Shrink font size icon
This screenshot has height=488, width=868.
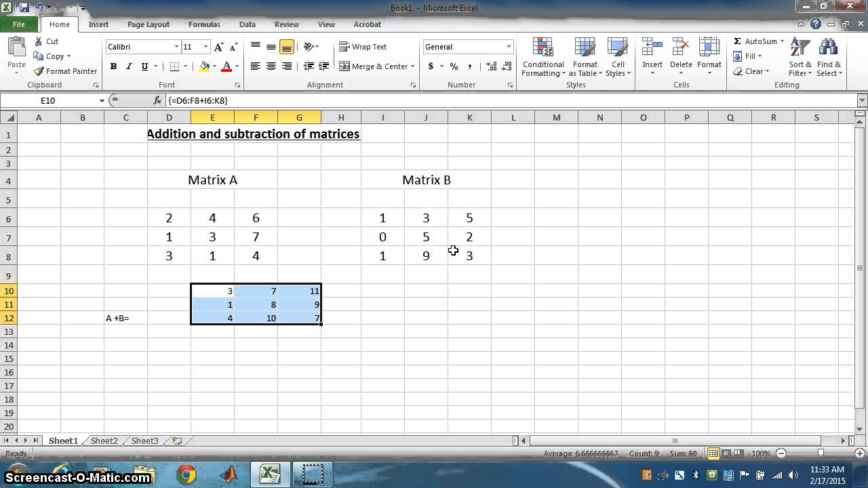234,47
